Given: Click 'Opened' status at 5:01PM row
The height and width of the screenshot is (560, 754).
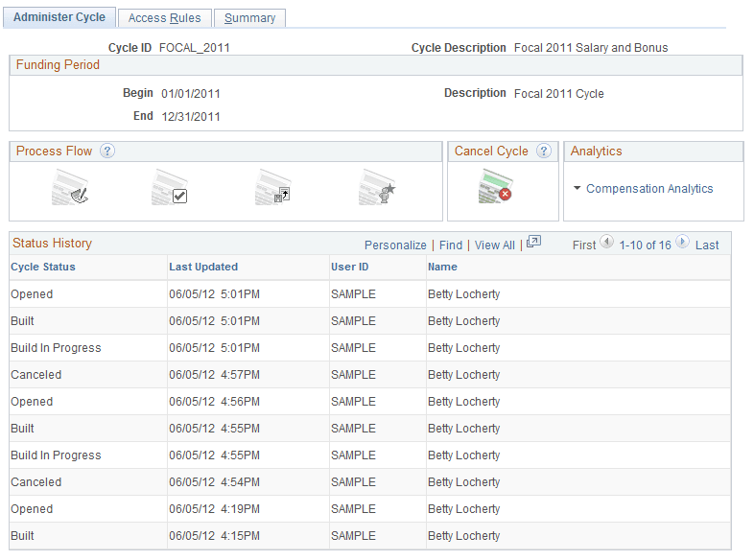Looking at the screenshot, I should pyautogui.click(x=32, y=294).
